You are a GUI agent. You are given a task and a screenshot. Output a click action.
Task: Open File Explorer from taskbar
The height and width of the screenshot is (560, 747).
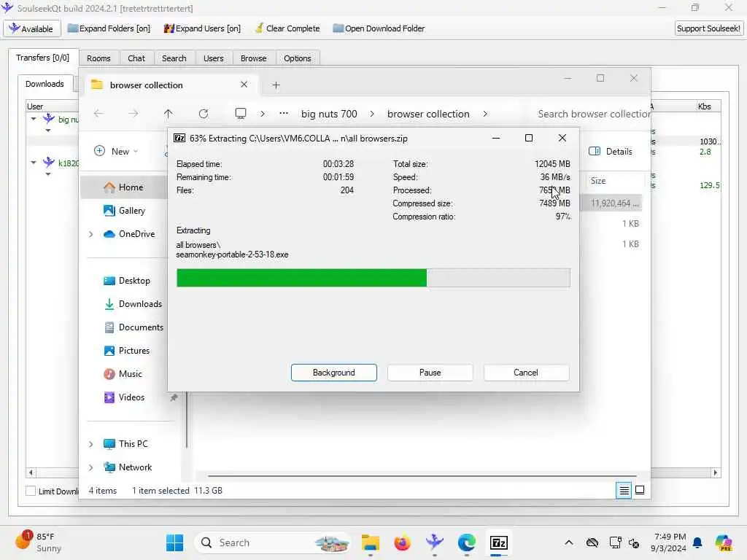tap(370, 542)
